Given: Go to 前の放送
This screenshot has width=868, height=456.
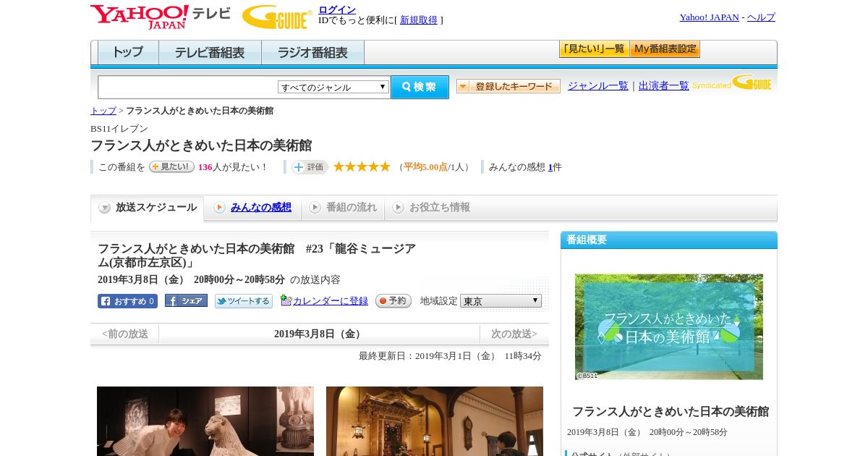Looking at the screenshot, I should [125, 334].
